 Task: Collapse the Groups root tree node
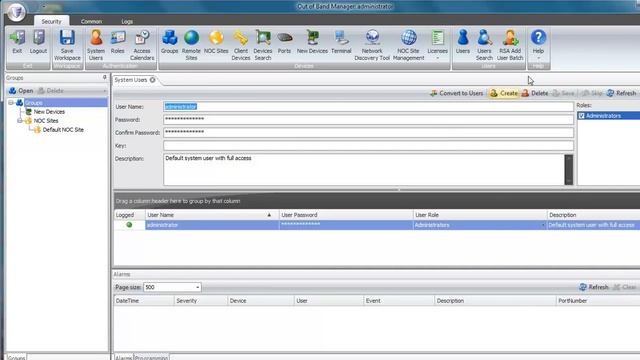click(x=11, y=102)
